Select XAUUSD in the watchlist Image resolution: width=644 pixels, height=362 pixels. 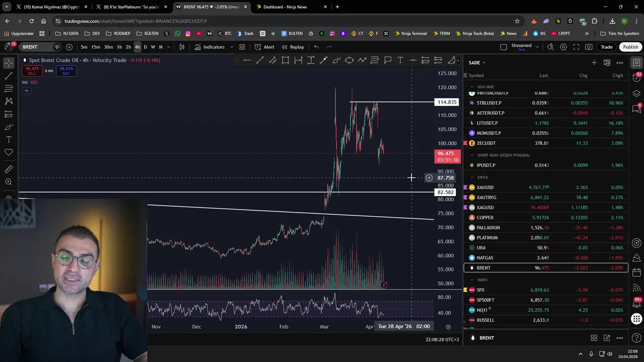546,188
